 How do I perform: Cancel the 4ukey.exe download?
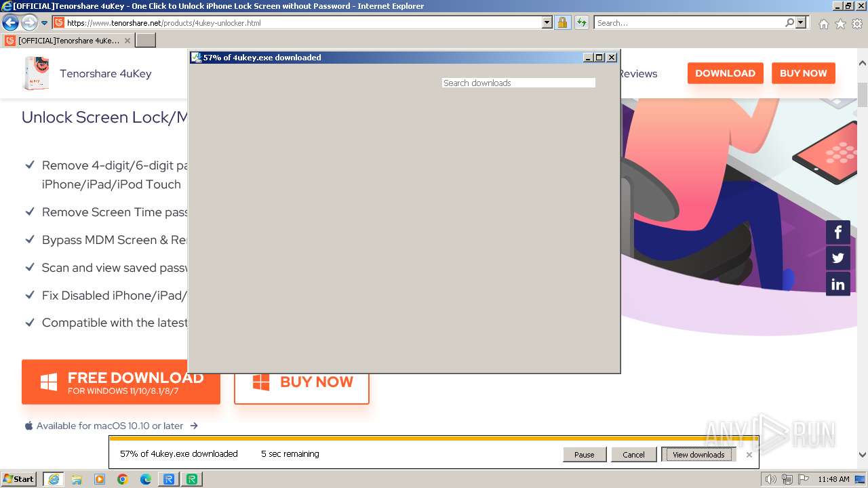[x=633, y=455]
